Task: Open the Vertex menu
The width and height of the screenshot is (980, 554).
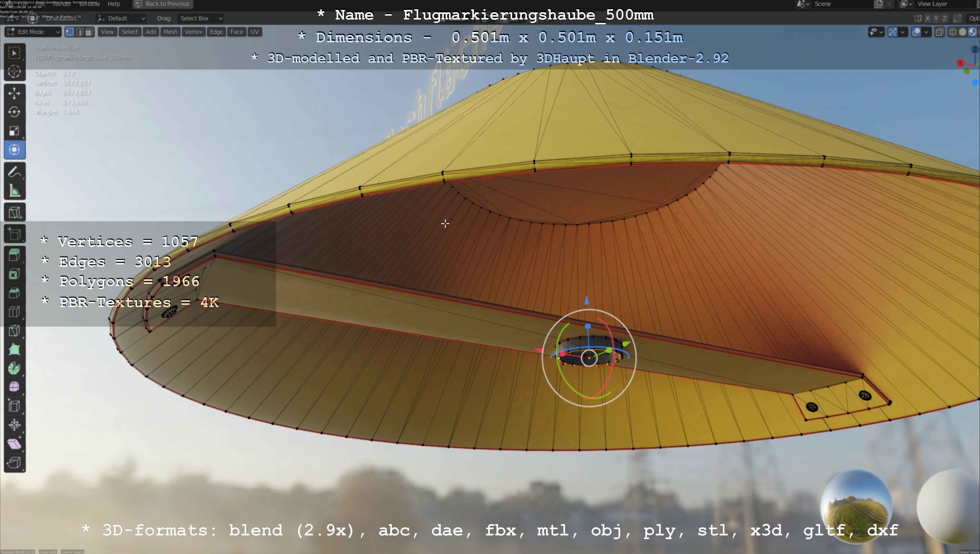Action: click(193, 32)
